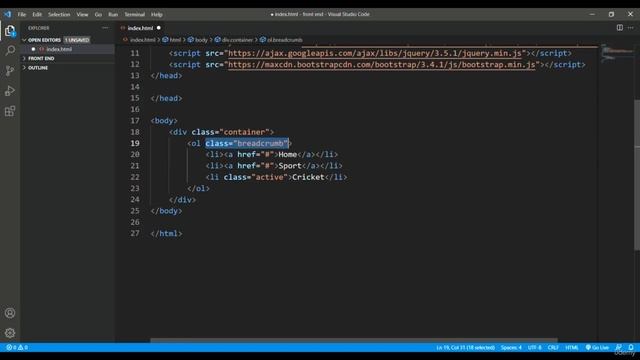
Task: Click the Ln 19, Col 31 cursor position status
Action: [465, 347]
